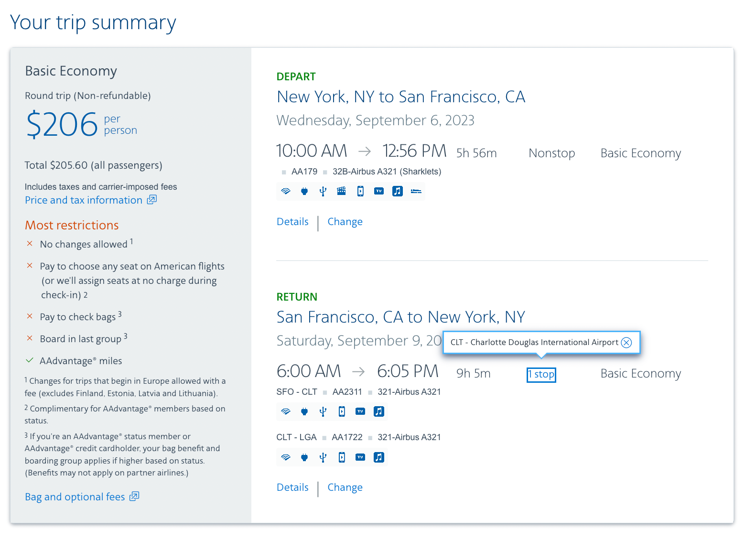Click Total $205.60 all passengers text
The width and height of the screenshot is (756, 540).
pyautogui.click(x=94, y=165)
